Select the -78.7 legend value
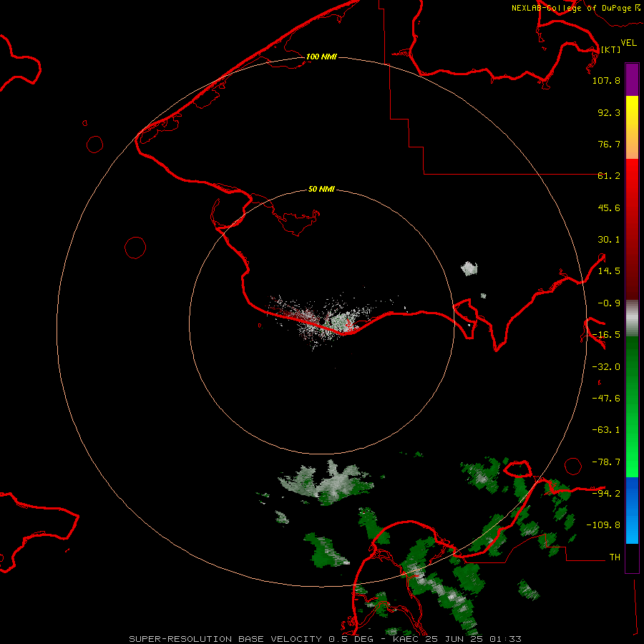 [x=606, y=462]
